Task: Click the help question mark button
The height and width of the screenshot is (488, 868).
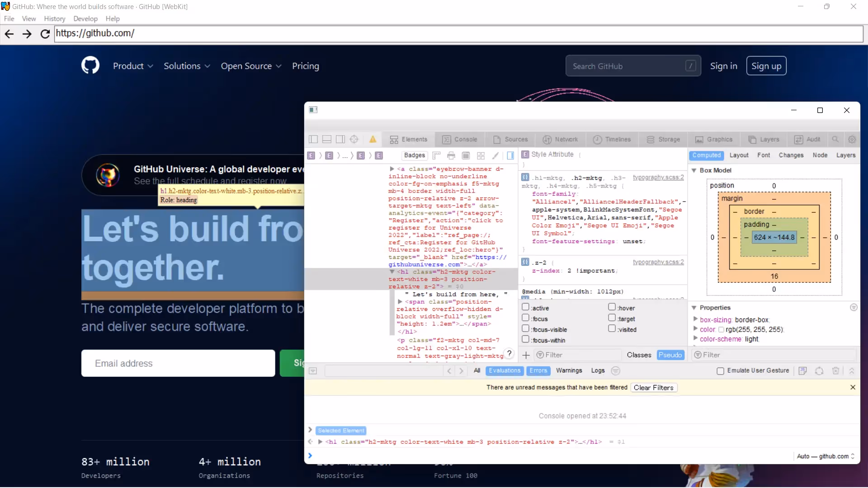Action: pos(509,353)
